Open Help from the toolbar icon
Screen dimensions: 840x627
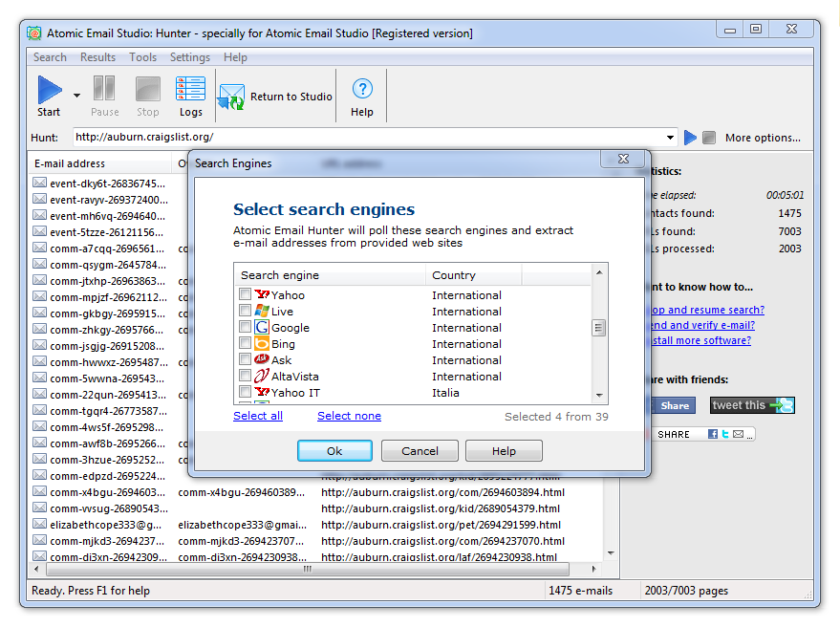coord(361,91)
